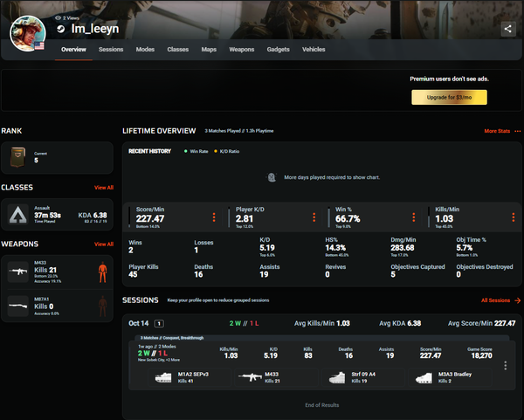Open the session row three-dot menu

(505, 366)
